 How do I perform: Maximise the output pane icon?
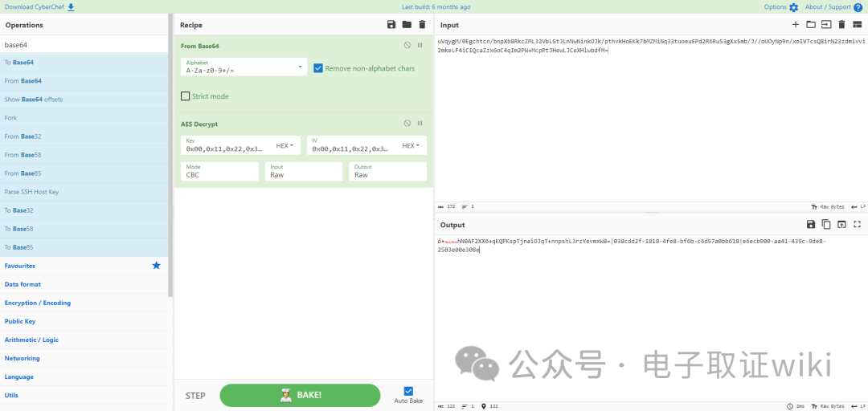(x=858, y=224)
